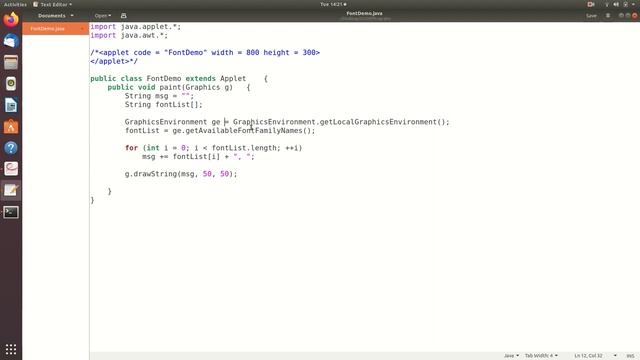The image size is (640, 360).
Task: Click on the 'import java.applet.*;' line
Action: [x=136, y=27]
